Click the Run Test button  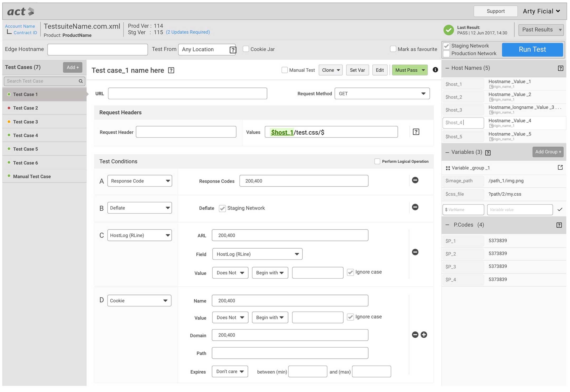click(532, 49)
